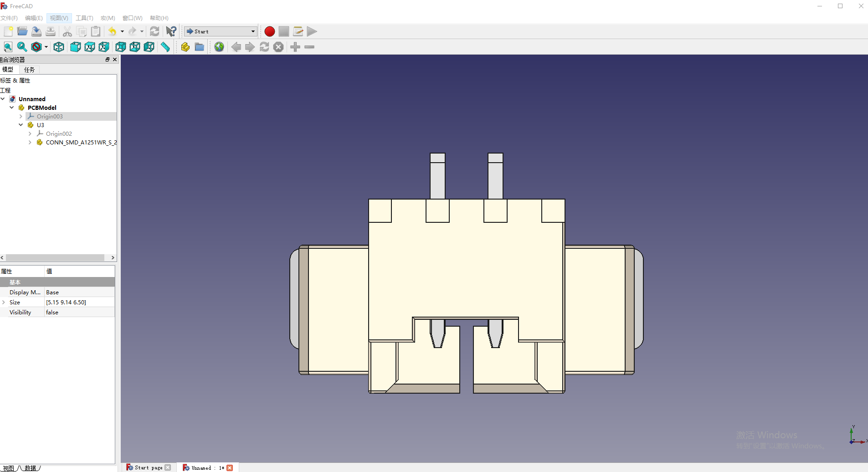The width and height of the screenshot is (868, 472).
Task: Fit all content with the view-all icon
Action: [x=8, y=47]
